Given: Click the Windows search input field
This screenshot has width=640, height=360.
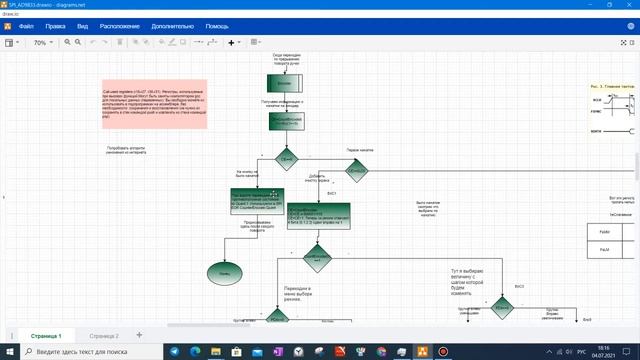Looking at the screenshot, I should (91, 351).
